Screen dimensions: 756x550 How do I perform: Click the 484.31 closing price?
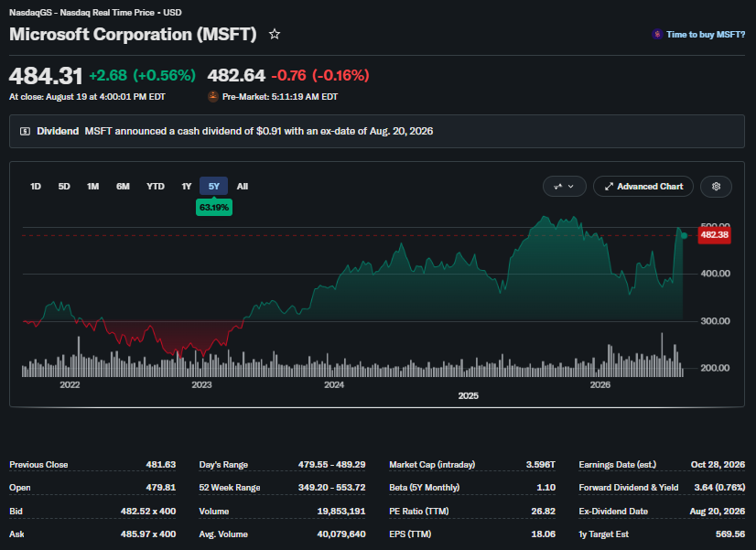[46, 76]
